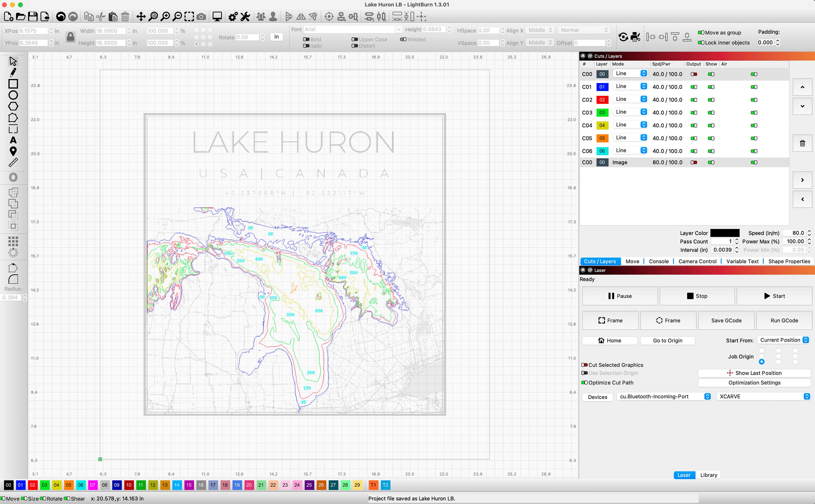Image resolution: width=815 pixels, height=504 pixels.
Task: Click the Lock aspect ratio padlock
Action: coord(70,37)
